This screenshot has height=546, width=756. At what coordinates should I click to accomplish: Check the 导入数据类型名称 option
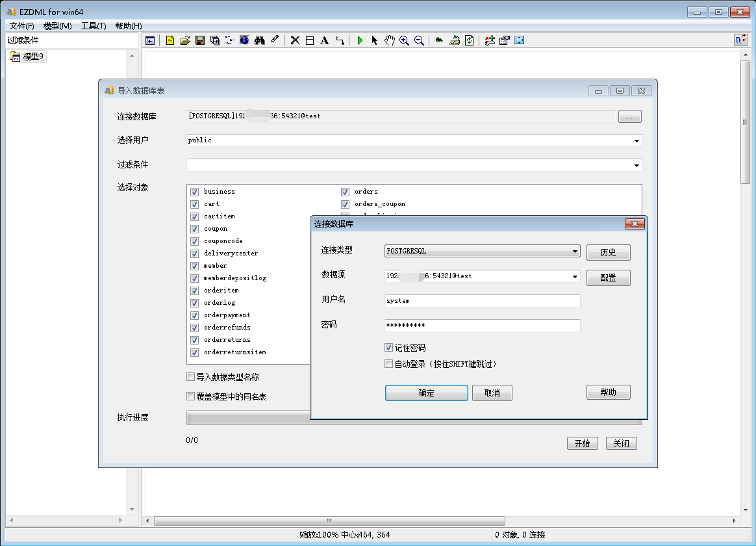(x=191, y=377)
